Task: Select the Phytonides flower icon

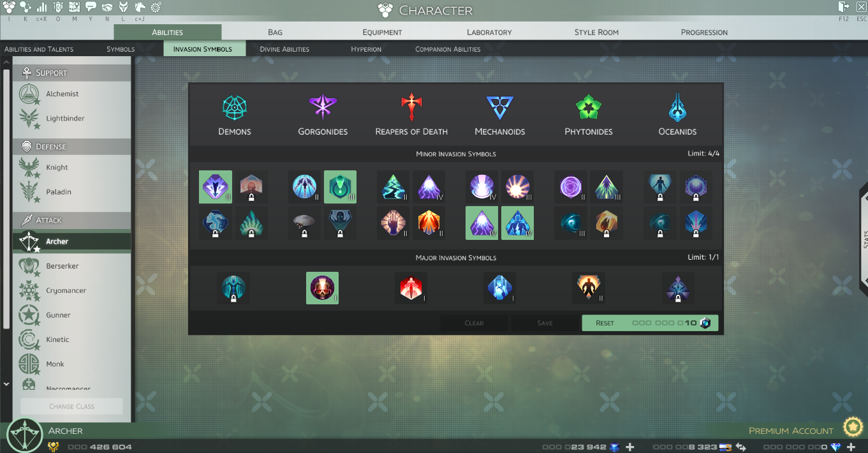Action: 588,108
